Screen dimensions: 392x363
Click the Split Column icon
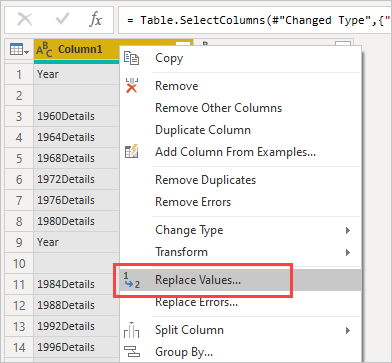(x=131, y=330)
